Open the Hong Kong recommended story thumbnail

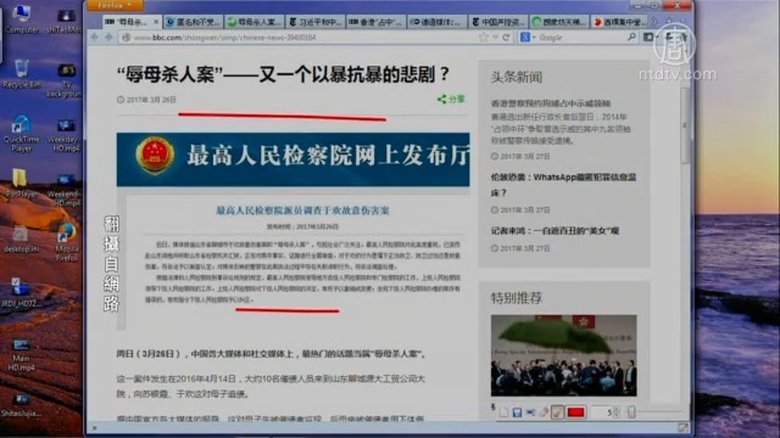(563, 355)
